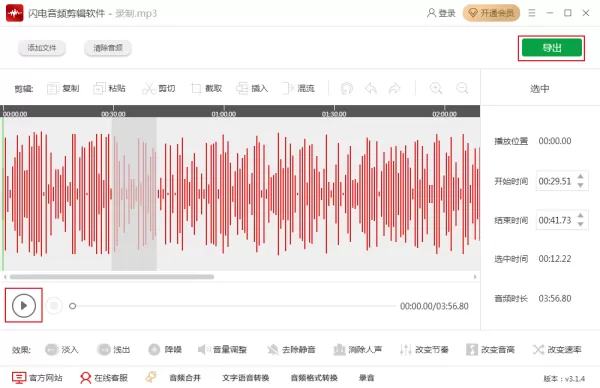The width and height of the screenshot is (600, 388).
Task: Apply Remove Vocals (消除人声)
Action: point(358,349)
